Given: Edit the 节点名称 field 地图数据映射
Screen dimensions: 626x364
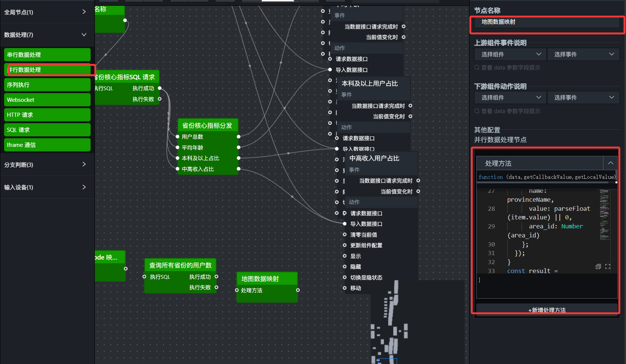Looking at the screenshot, I should point(547,22).
